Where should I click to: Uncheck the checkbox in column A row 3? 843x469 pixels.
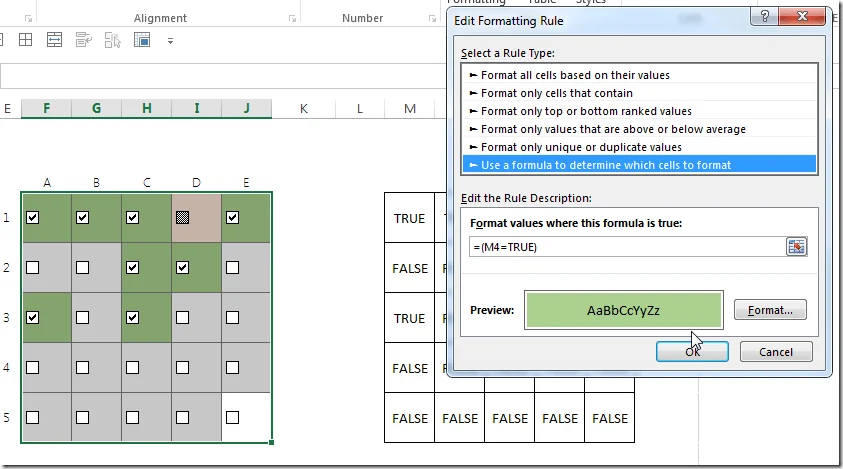[33, 317]
